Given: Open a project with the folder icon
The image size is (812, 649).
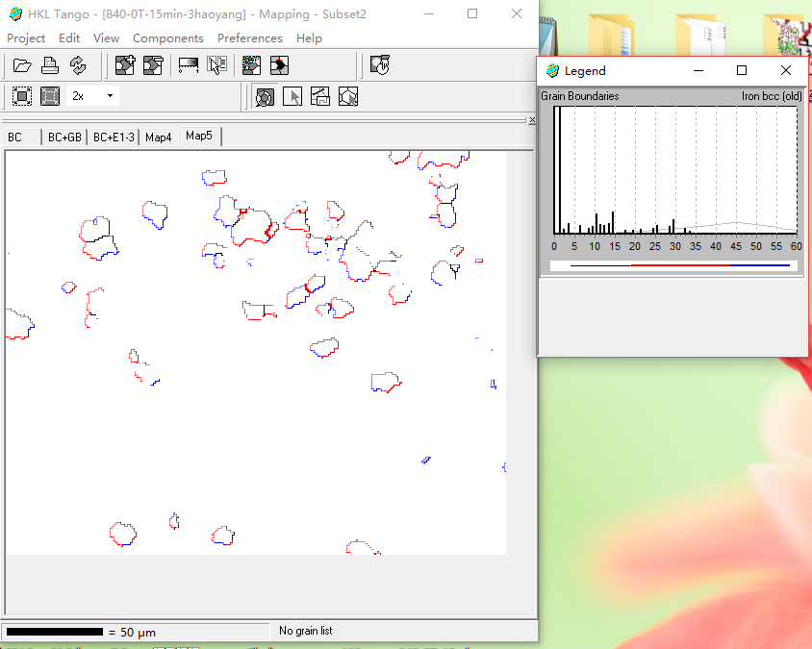Looking at the screenshot, I should (x=22, y=65).
